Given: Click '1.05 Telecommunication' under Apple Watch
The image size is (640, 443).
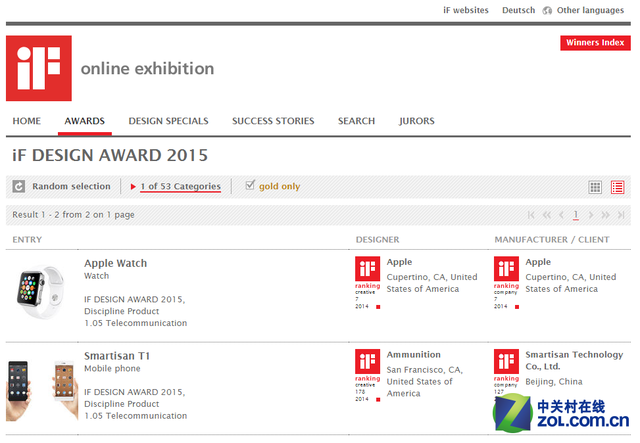Looking at the screenshot, I should pyautogui.click(x=136, y=323).
